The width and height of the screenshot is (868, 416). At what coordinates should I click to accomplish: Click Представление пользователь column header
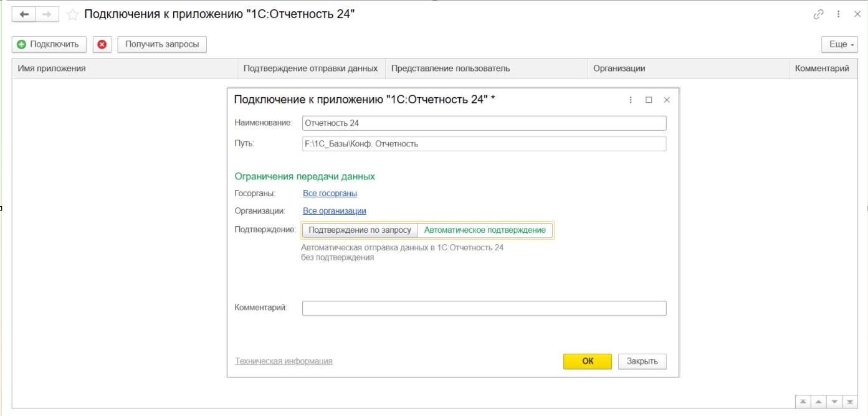tap(487, 69)
